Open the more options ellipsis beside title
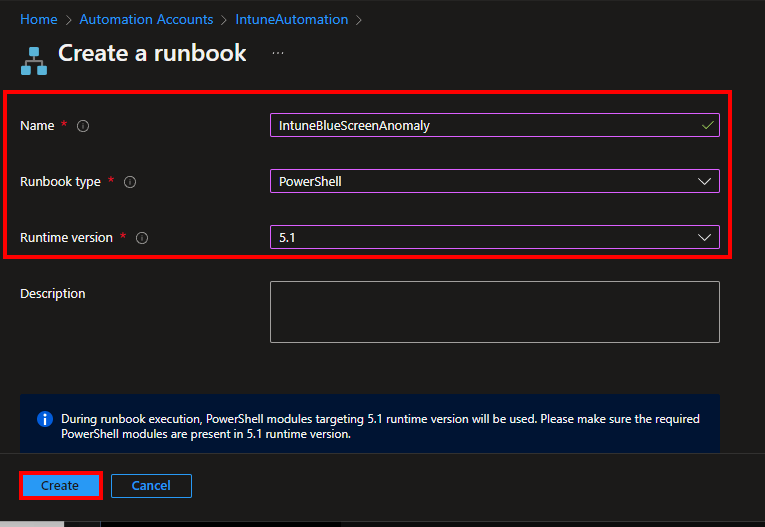This screenshot has height=527, width=765. pyautogui.click(x=278, y=53)
